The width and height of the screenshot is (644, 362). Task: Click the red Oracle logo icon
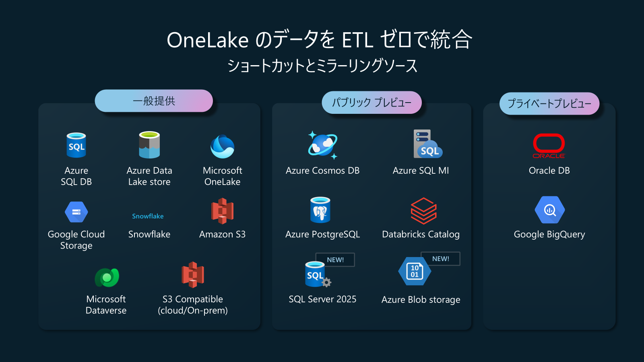tap(549, 146)
